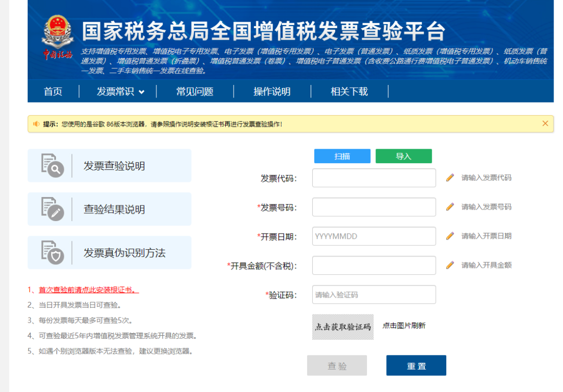Click the 建议更换浏览器 note line
This screenshot has width=563, height=392.
point(111,351)
